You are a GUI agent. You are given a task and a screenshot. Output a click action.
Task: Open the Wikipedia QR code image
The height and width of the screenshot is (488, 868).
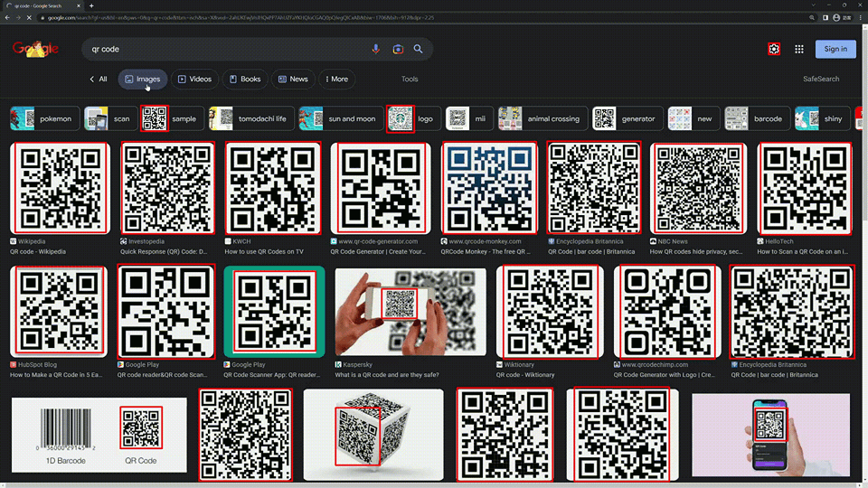point(60,188)
